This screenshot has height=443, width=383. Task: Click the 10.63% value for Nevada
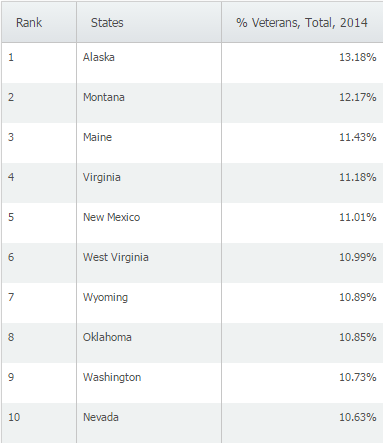(358, 417)
